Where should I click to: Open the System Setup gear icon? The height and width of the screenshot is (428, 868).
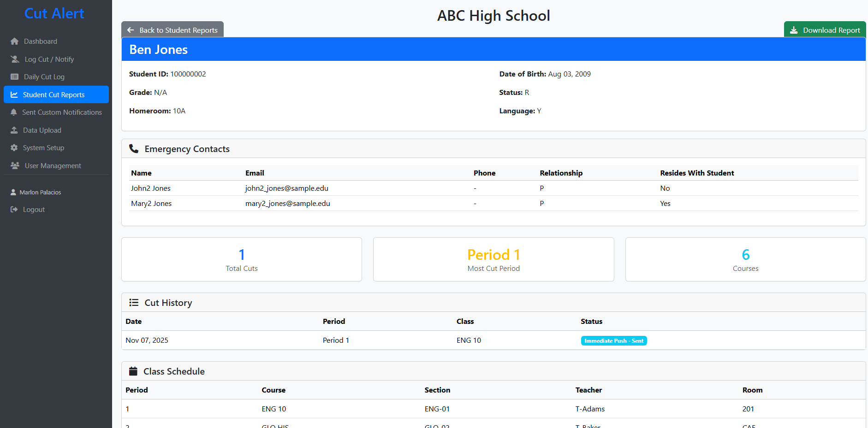pyautogui.click(x=14, y=147)
